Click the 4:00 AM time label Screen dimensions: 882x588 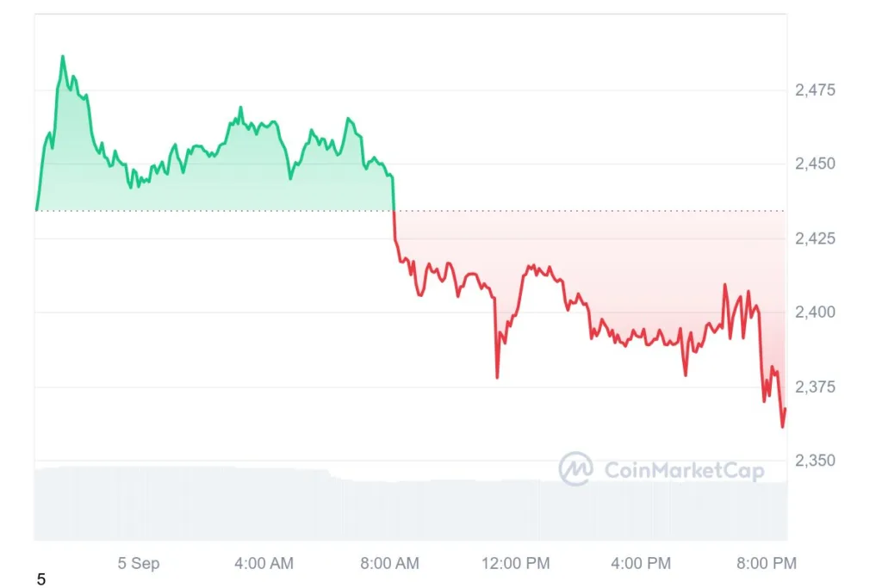264,563
